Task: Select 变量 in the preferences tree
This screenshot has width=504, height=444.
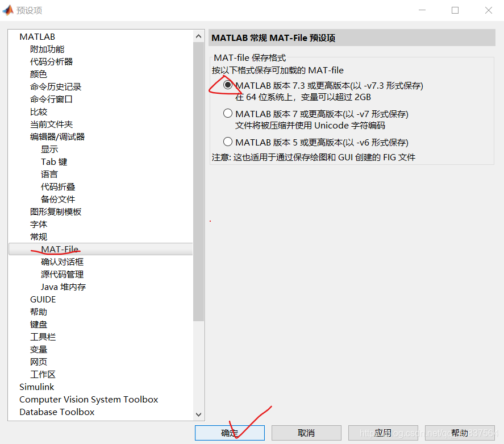Action: (x=39, y=350)
